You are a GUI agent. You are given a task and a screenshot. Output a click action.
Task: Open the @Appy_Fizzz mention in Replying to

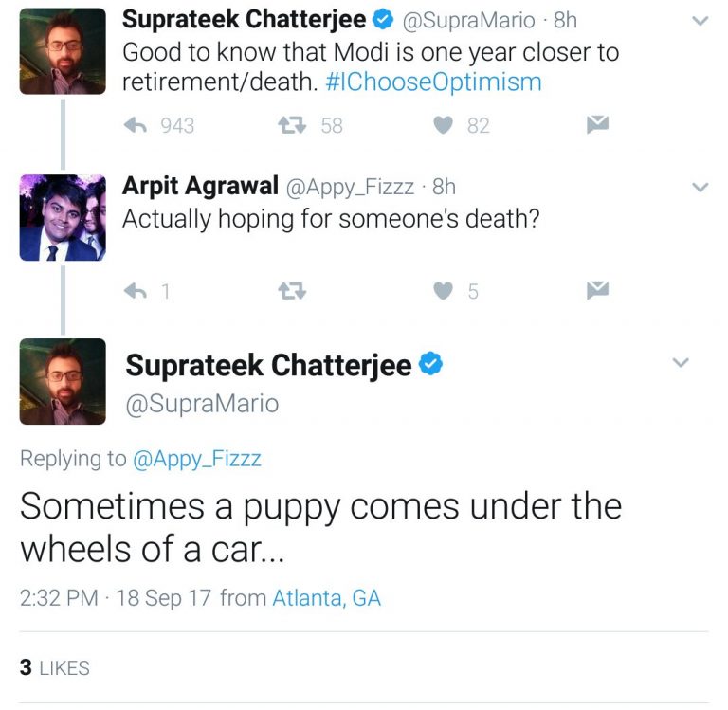[x=197, y=459]
